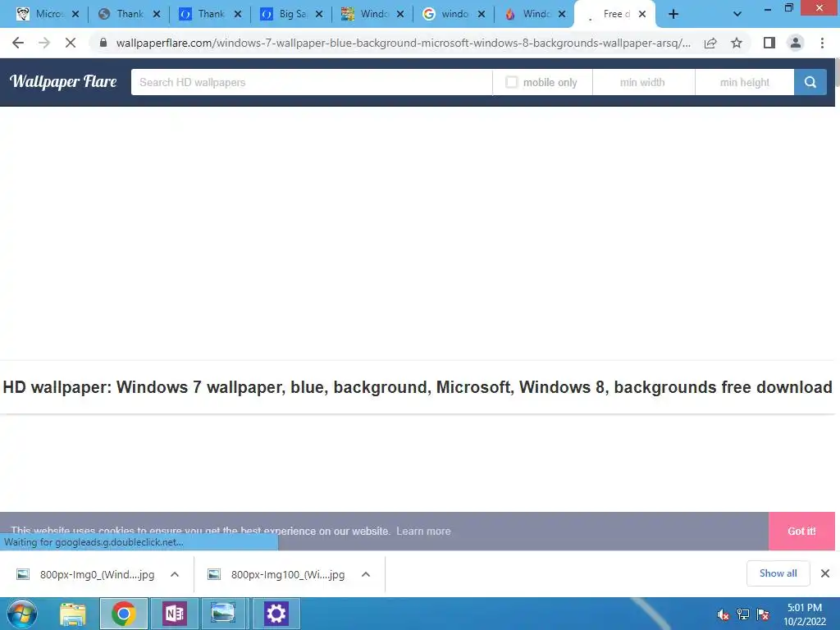Viewport: 840px width, 630px height.
Task: Open the Learn more cookie link
Action: coord(423,531)
